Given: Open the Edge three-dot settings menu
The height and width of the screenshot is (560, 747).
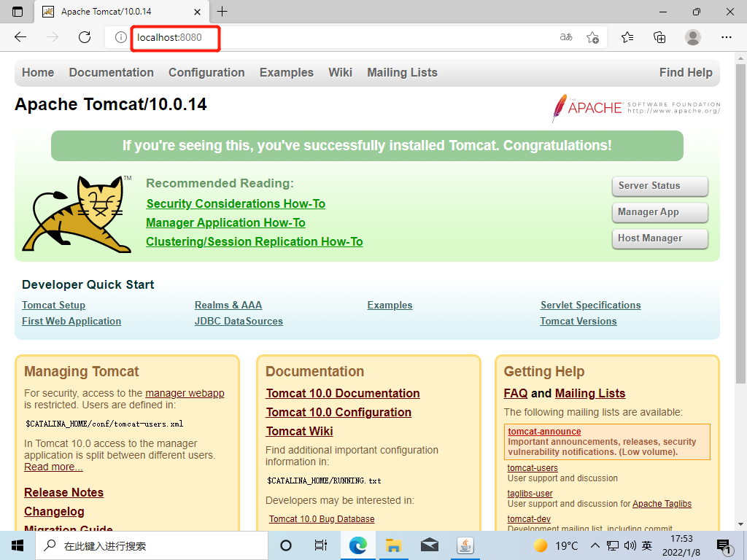Looking at the screenshot, I should (x=727, y=37).
